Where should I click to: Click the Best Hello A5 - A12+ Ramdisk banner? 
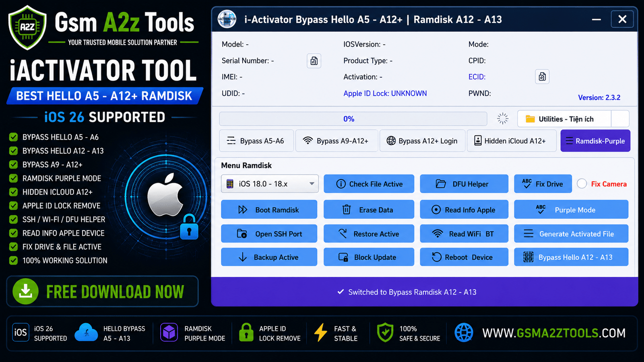point(104,96)
